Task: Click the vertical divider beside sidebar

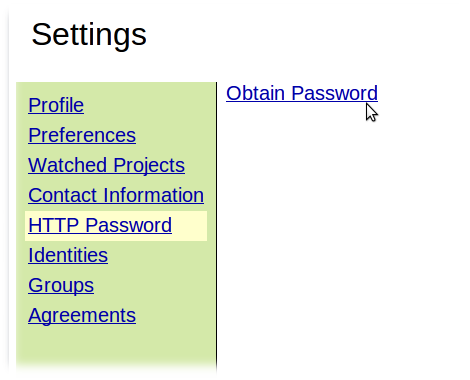Action: coord(216,227)
